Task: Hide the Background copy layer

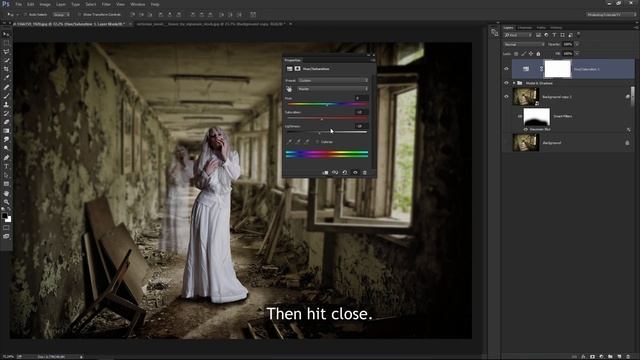Action: click(507, 97)
